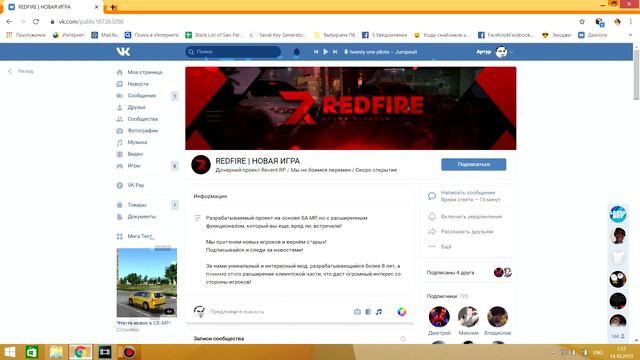This screenshot has width=640, height=360.
Task: Reload the page in Chrome
Action: point(36,22)
